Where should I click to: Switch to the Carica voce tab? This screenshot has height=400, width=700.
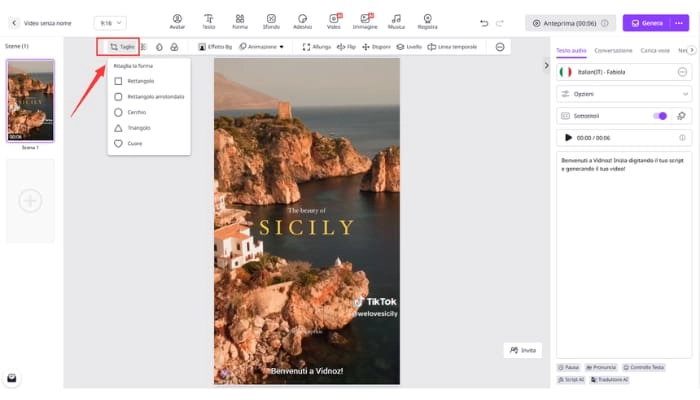655,50
